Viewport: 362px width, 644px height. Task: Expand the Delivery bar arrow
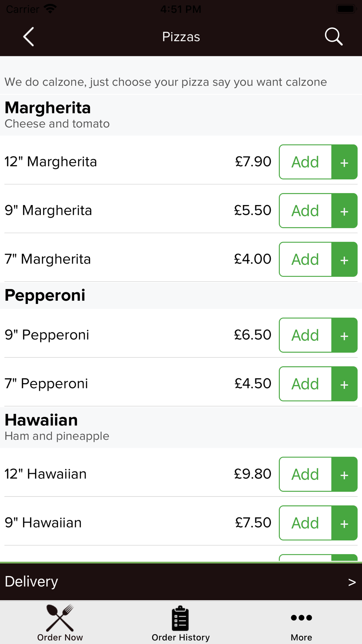[x=352, y=582]
